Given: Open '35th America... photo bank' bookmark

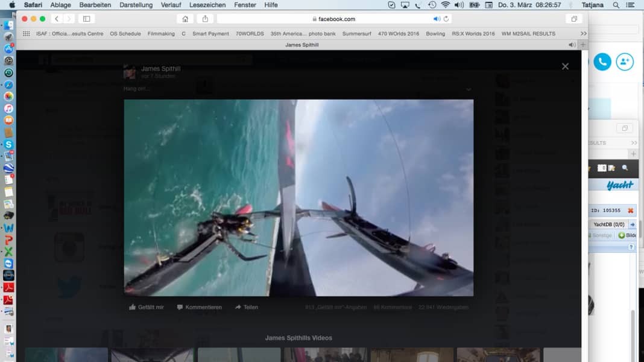Looking at the screenshot, I should click(x=303, y=34).
